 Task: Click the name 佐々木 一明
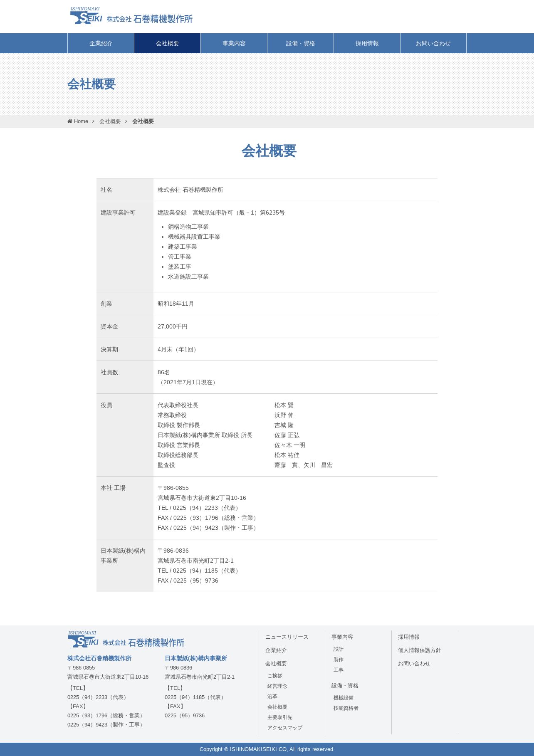pos(290,445)
